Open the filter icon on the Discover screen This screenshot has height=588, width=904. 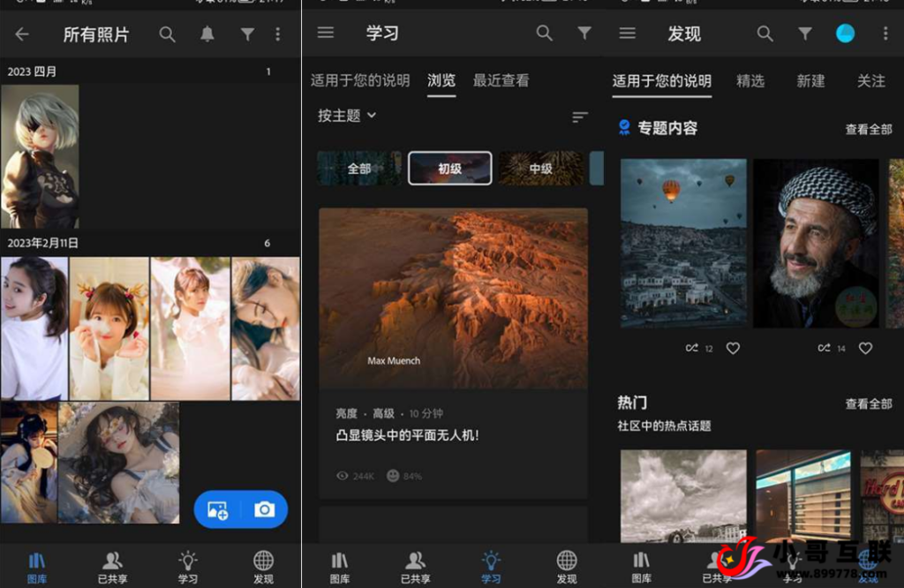tap(804, 33)
